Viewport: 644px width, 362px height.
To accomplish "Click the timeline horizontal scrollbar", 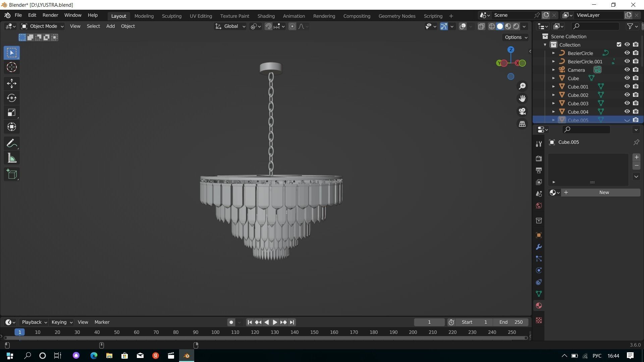I will 266,338.
